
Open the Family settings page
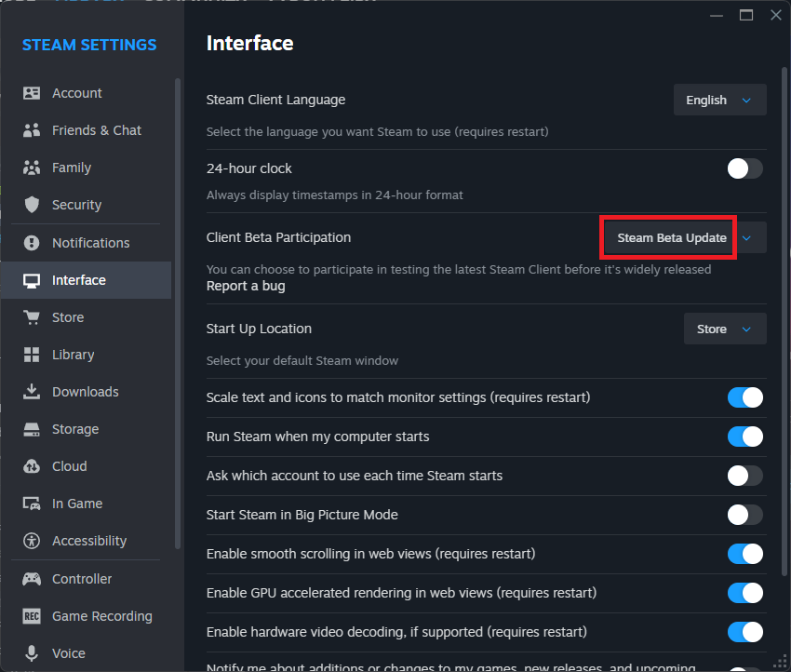(x=87, y=168)
